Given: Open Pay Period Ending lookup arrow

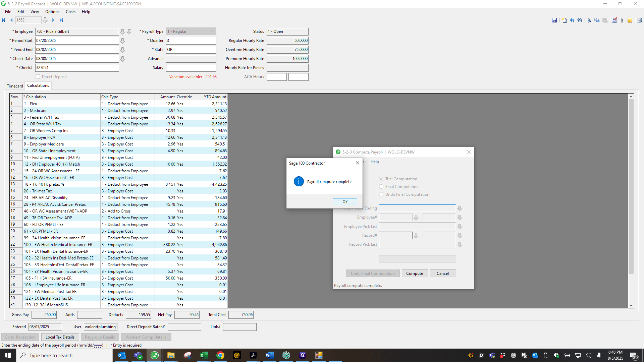Looking at the screenshot, I should coord(460,208).
